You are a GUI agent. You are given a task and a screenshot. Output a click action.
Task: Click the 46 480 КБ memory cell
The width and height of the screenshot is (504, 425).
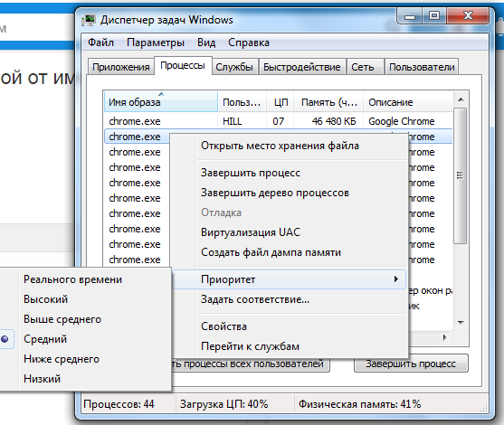tap(334, 121)
